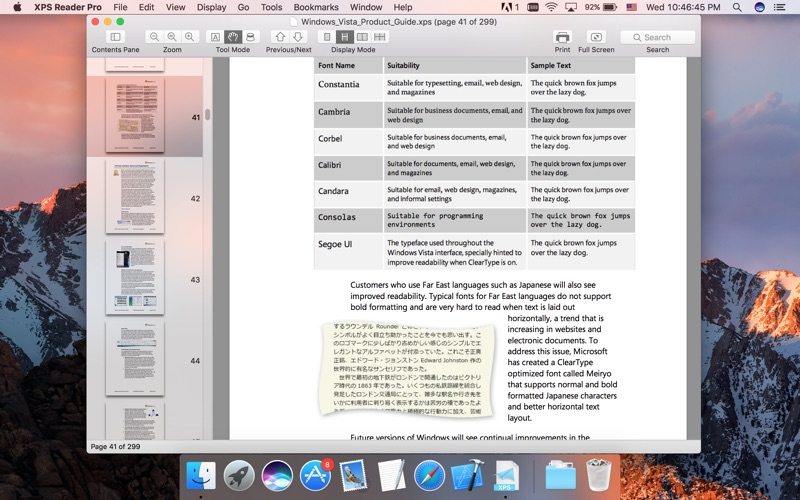
Task: Open the File menu
Action: click(120, 7)
